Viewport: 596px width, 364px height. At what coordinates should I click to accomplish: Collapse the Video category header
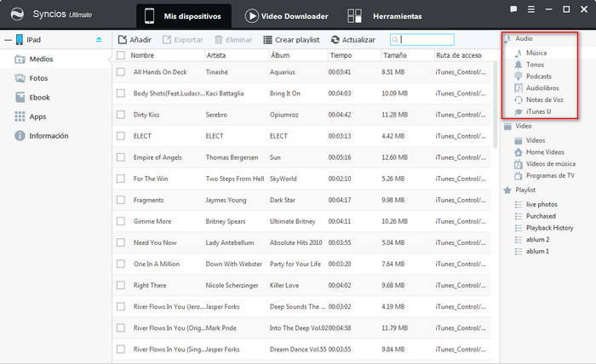tap(524, 126)
